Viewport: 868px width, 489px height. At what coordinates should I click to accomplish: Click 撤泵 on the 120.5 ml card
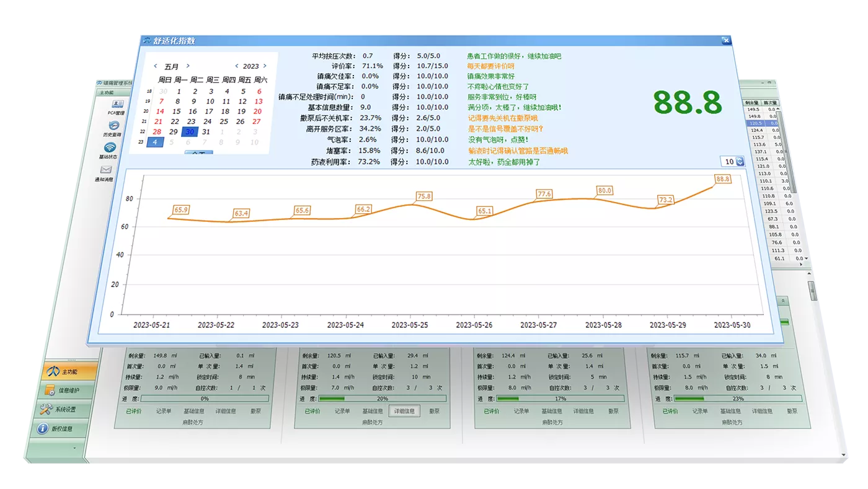pos(435,411)
